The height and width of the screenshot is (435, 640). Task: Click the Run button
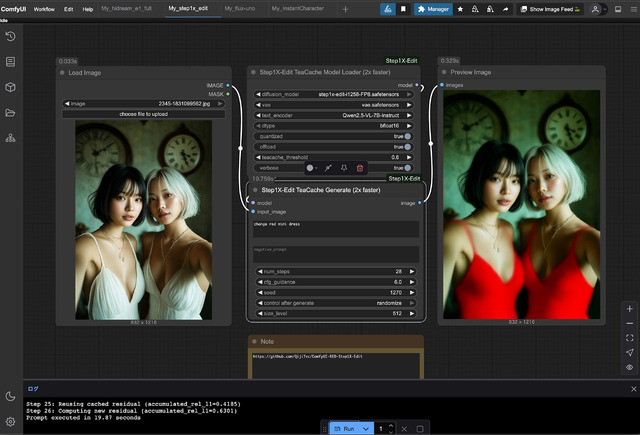(x=345, y=429)
